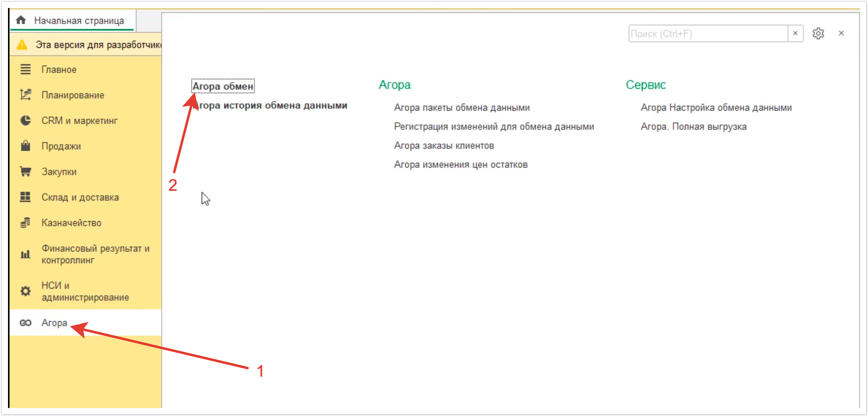The height and width of the screenshot is (416, 868).
Task: Open Агора. Полная выгрузка command
Action: coord(693,127)
